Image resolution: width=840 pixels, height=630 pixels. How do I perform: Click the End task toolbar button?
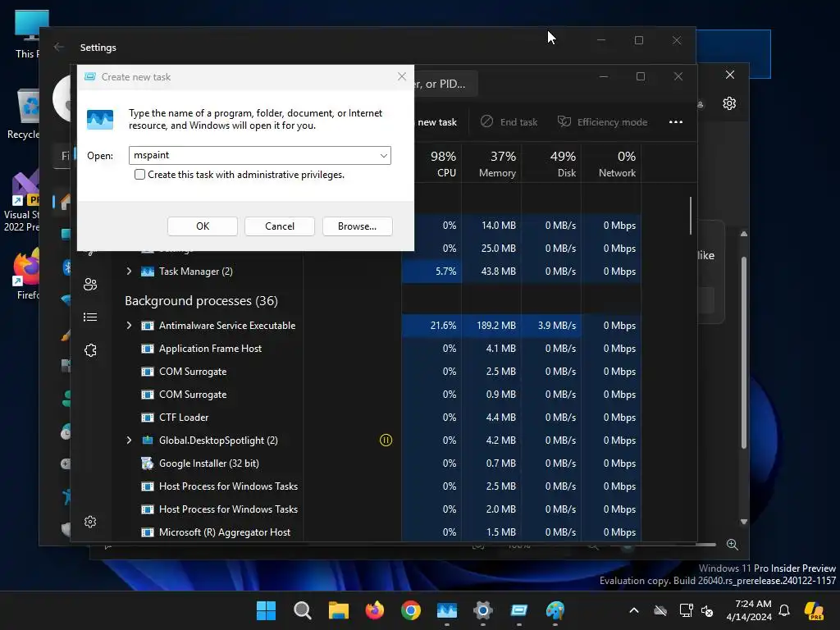pyautogui.click(x=509, y=121)
